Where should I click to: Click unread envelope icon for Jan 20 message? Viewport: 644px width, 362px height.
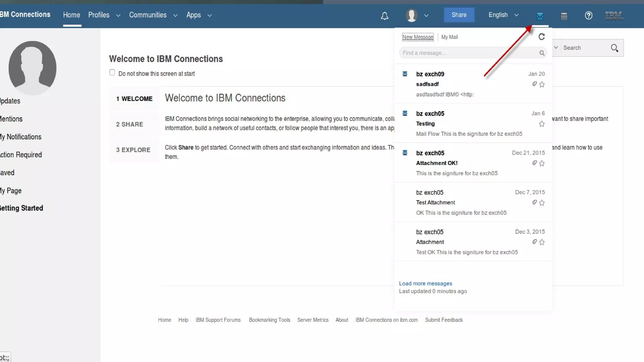(x=405, y=74)
